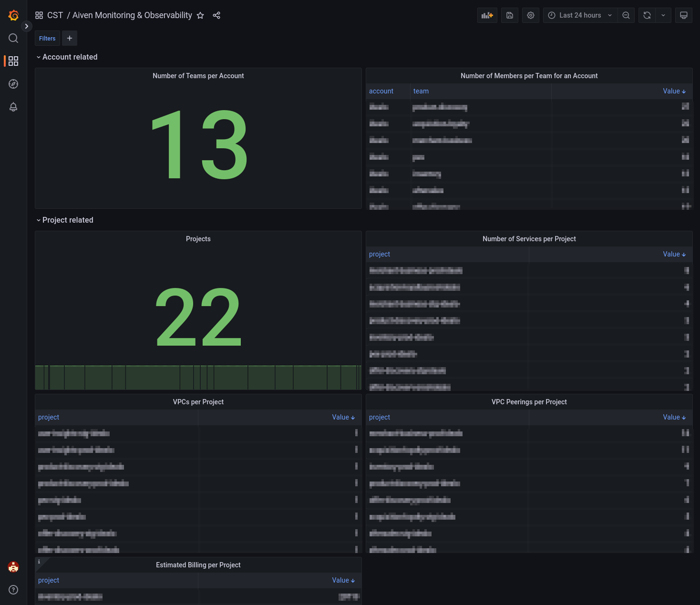Click the Filters label
The height and width of the screenshot is (605, 700).
pyautogui.click(x=47, y=38)
